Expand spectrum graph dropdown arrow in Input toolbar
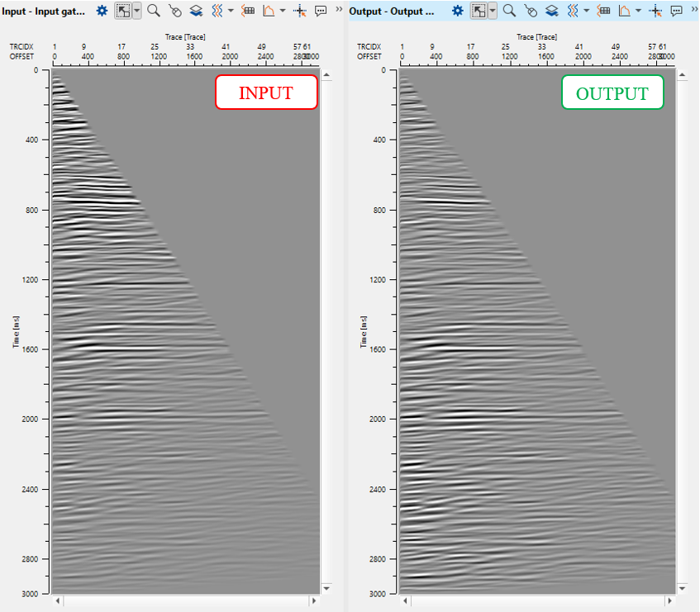 (x=283, y=11)
